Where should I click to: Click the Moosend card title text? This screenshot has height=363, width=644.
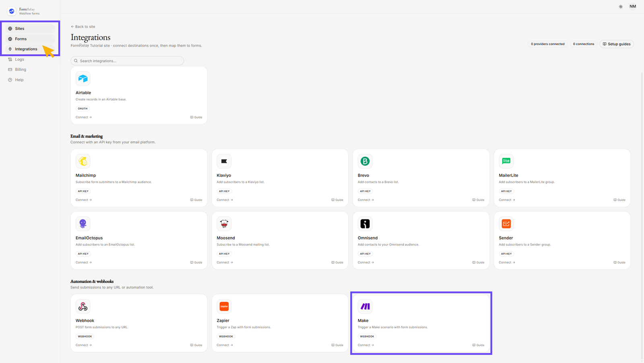226,238
